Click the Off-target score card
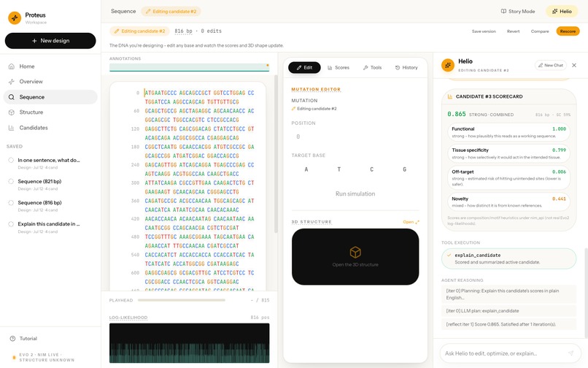The height and width of the screenshot is (368, 588). 508,177
